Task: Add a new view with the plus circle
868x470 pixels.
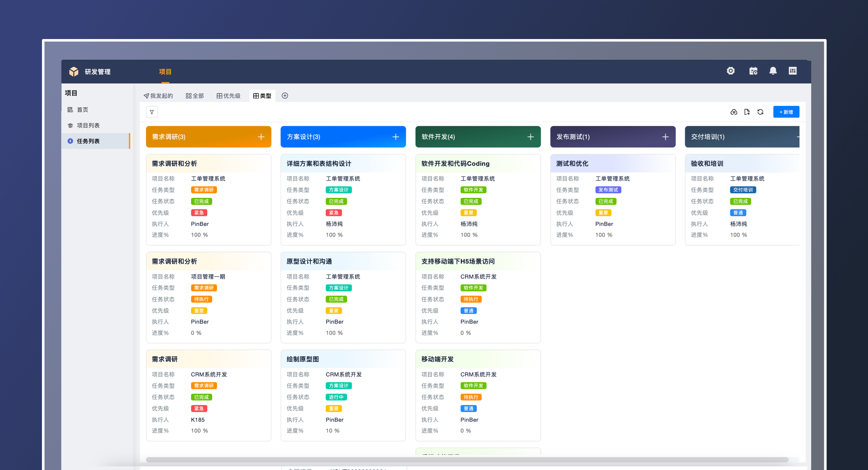Action: 285,96
